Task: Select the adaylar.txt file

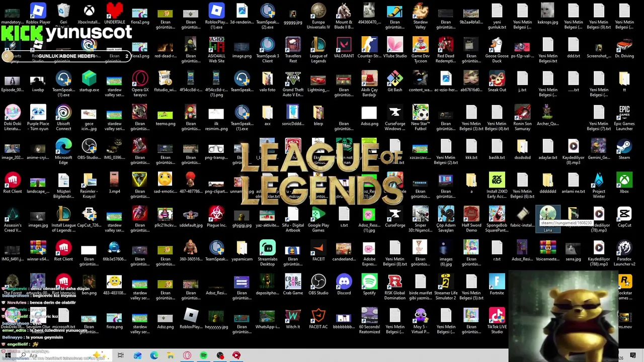Action: click(x=548, y=149)
